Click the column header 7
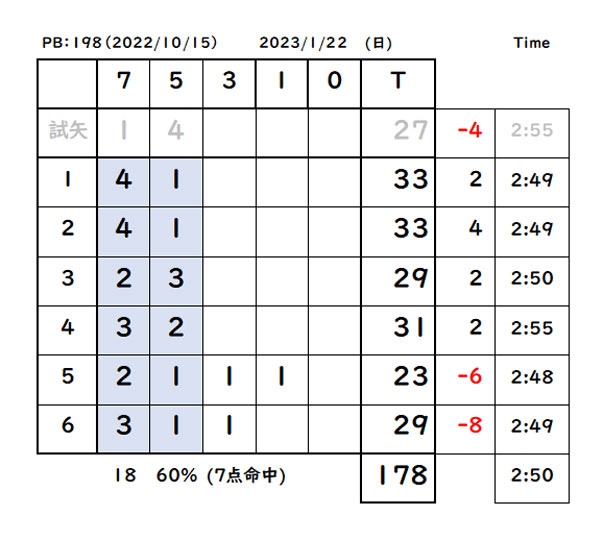 pos(123,84)
